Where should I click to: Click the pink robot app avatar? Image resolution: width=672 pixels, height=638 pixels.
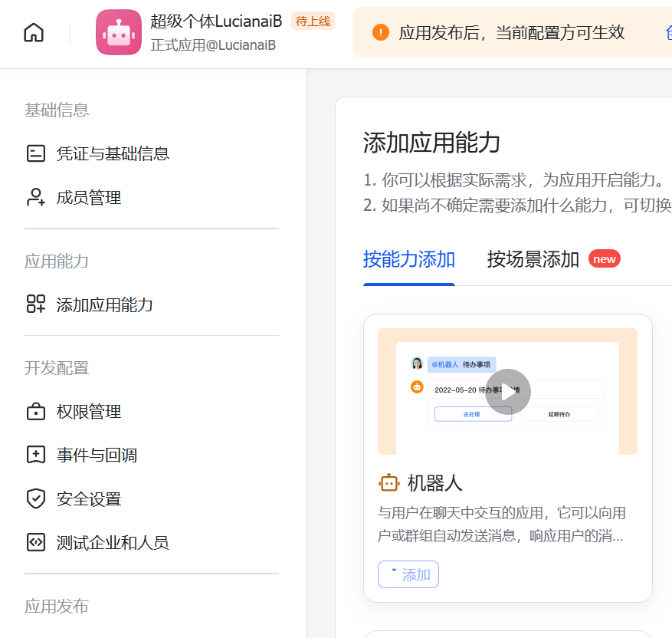click(x=119, y=32)
